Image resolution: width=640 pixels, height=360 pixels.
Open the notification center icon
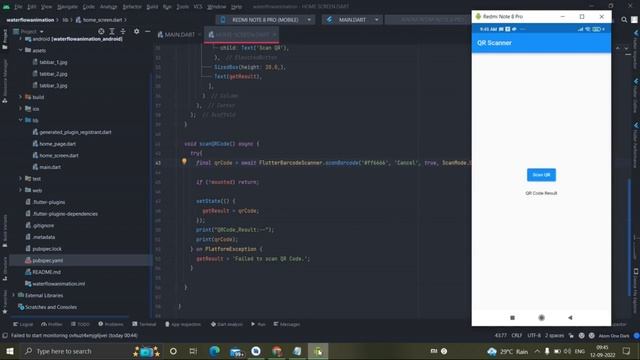click(x=627, y=351)
